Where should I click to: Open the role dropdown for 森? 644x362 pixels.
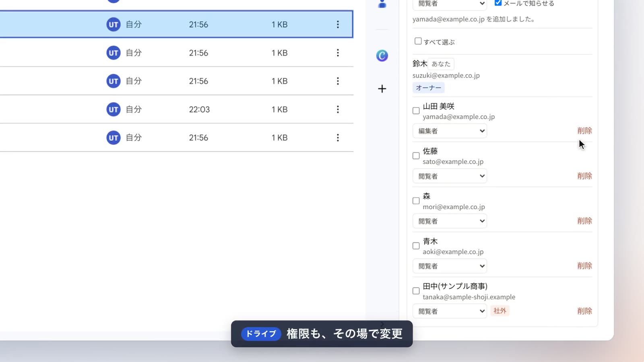450,221
